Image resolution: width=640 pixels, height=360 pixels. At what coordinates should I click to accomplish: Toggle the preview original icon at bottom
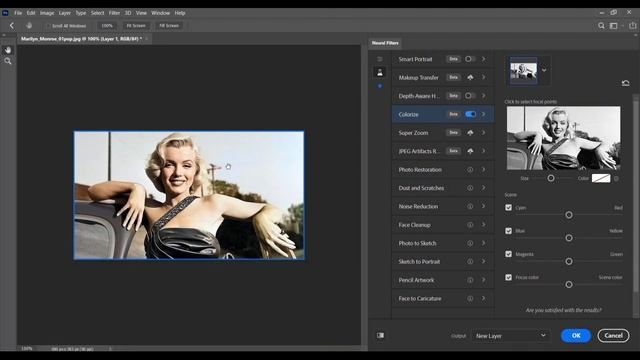(380, 335)
